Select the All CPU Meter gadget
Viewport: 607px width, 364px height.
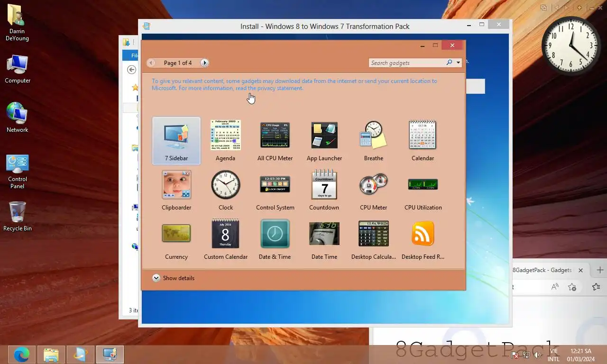275,141
